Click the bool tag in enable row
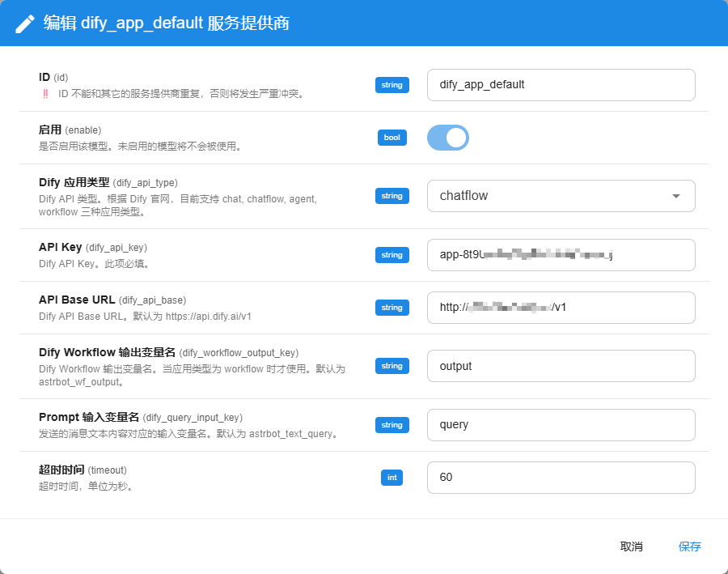 [392, 138]
